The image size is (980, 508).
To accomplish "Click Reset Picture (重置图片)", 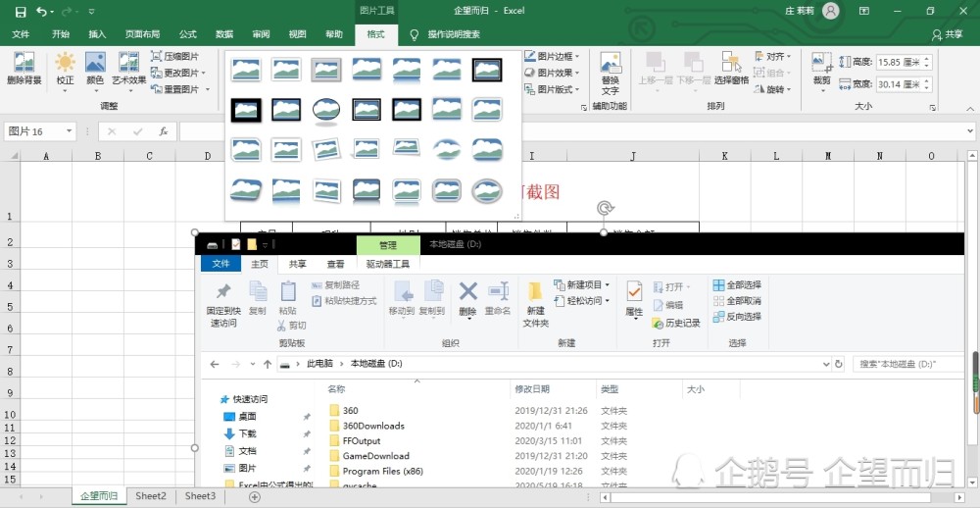I will pyautogui.click(x=180, y=89).
